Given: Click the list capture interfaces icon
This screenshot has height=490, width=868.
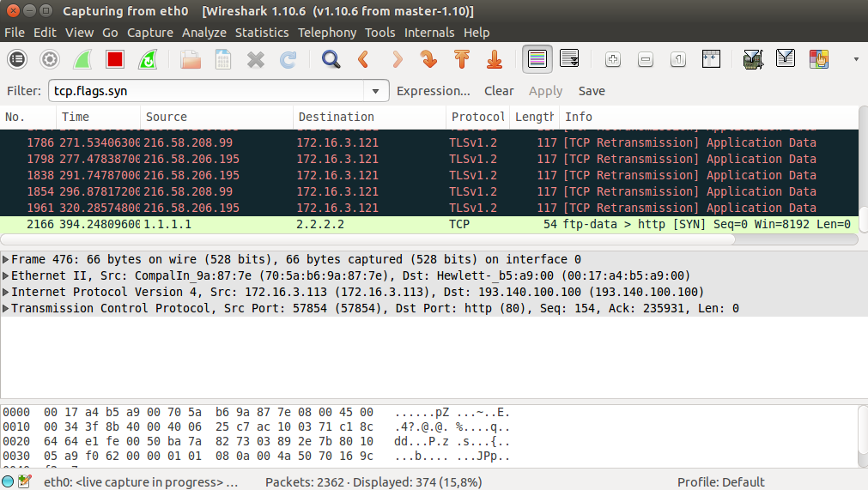Looking at the screenshot, I should tap(17, 59).
